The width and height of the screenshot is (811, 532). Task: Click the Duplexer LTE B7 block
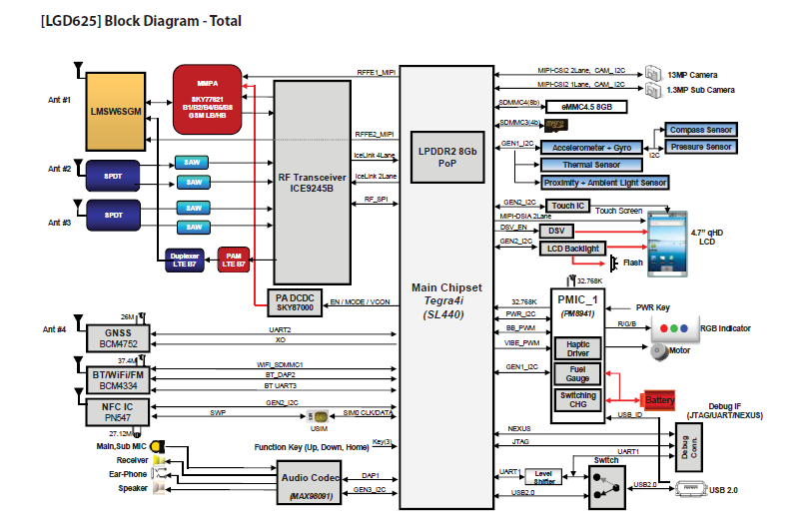point(184,261)
